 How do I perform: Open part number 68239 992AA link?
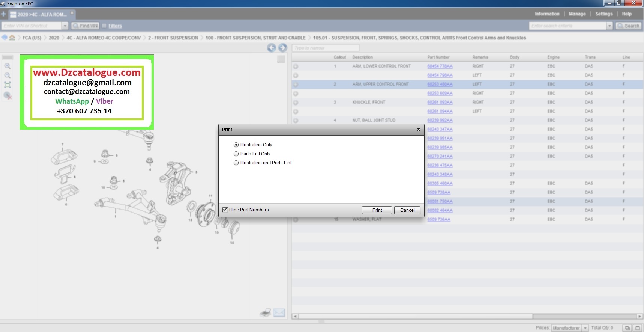click(440, 121)
